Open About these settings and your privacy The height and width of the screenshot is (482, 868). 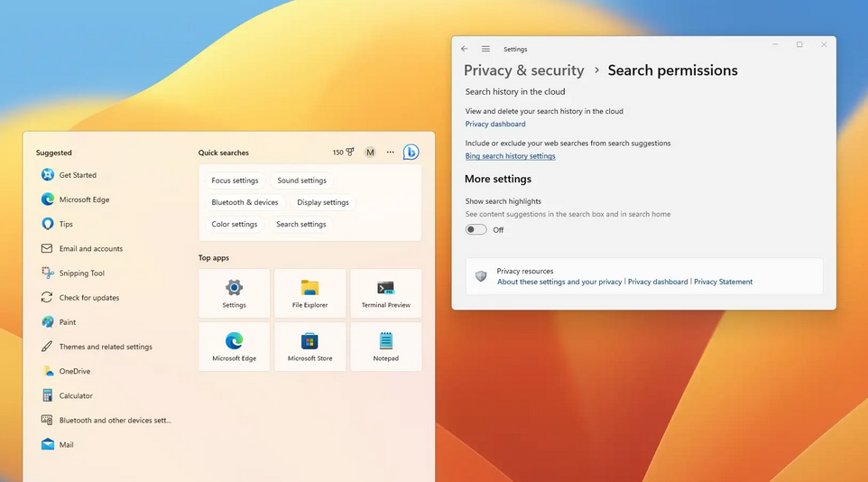(x=559, y=282)
